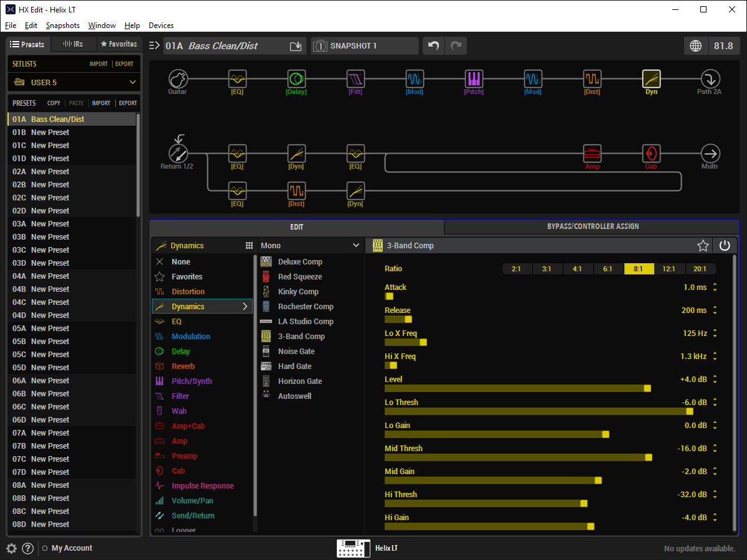Click the Lo X Freq stepper
Viewport: 747px width, 560px height.
point(715,334)
